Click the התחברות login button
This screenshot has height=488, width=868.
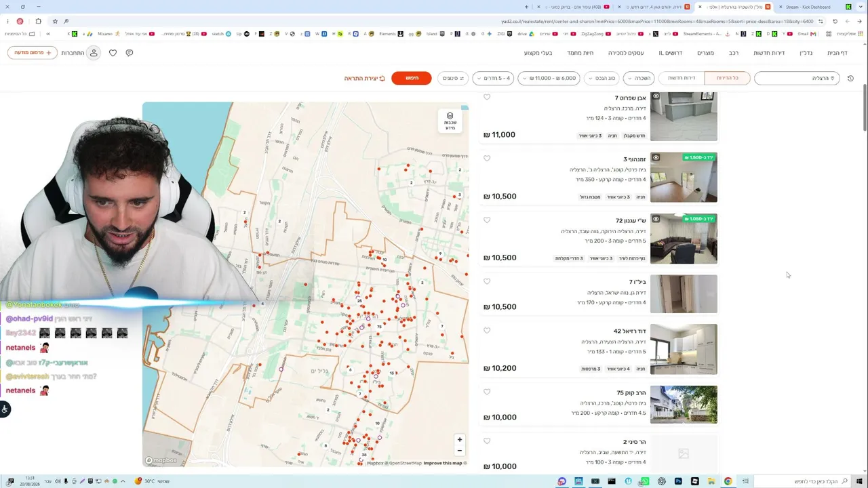click(80, 53)
